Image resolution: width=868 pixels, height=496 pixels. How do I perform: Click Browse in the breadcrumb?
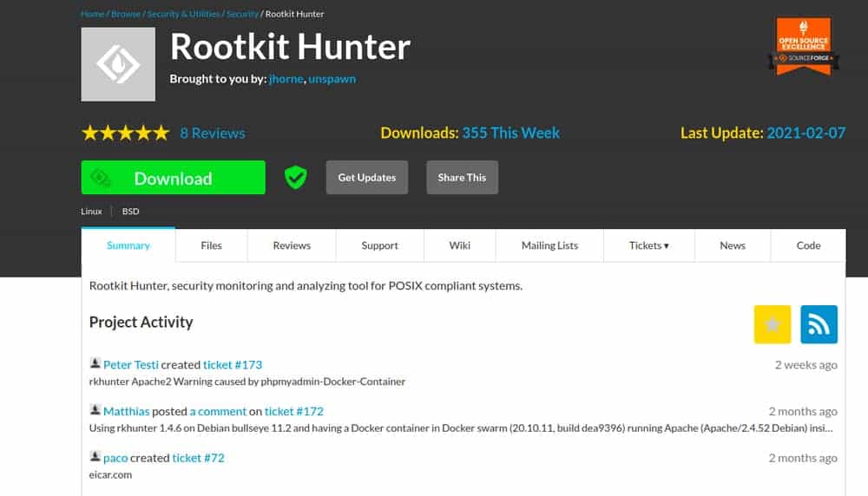(126, 14)
